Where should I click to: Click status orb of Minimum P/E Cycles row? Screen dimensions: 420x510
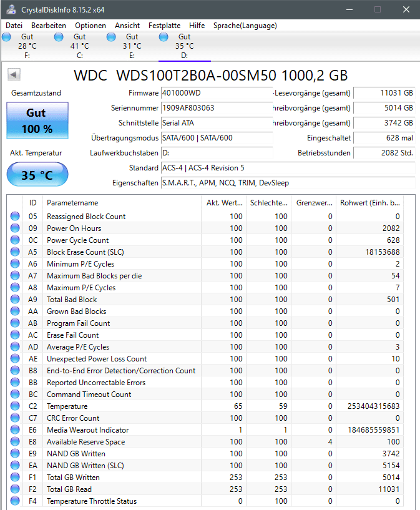(15, 263)
